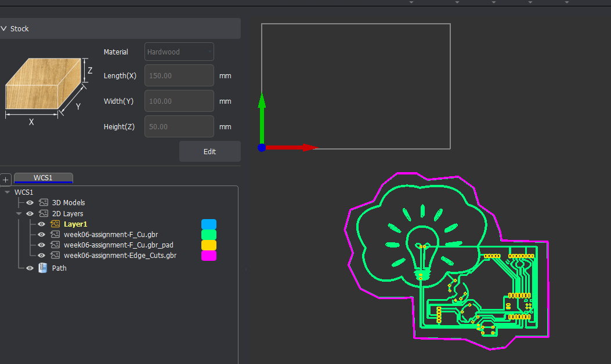This screenshot has height=364, width=611.
Task: Click the blue origin point in viewport
Action: [262, 148]
